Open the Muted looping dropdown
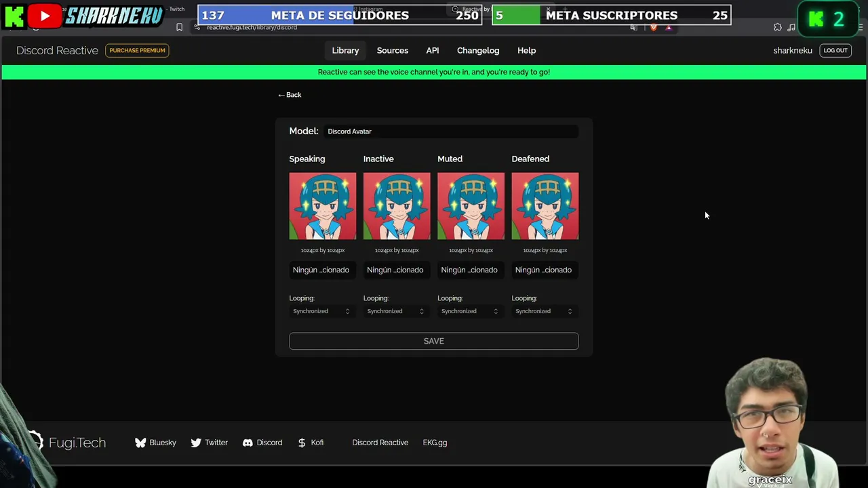This screenshot has height=488, width=868. click(x=471, y=311)
